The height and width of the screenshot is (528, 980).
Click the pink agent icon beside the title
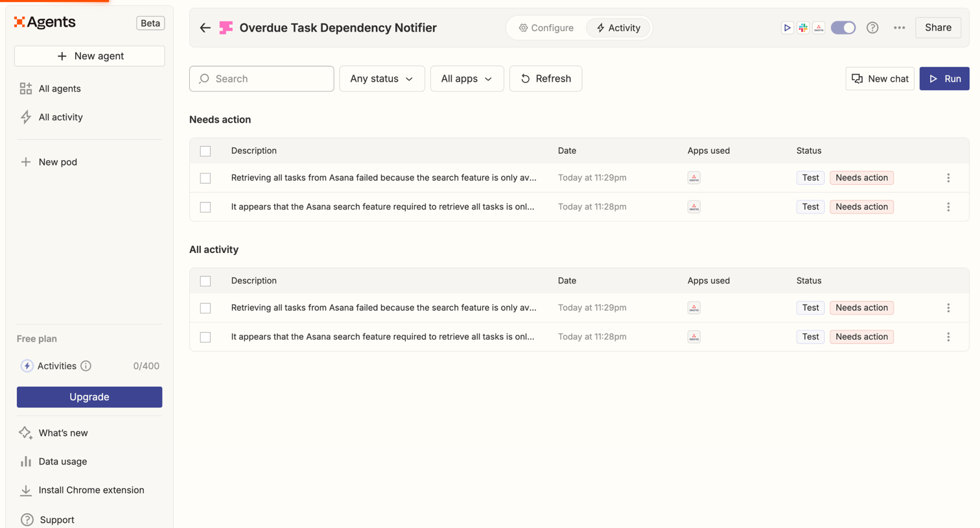[226, 28]
